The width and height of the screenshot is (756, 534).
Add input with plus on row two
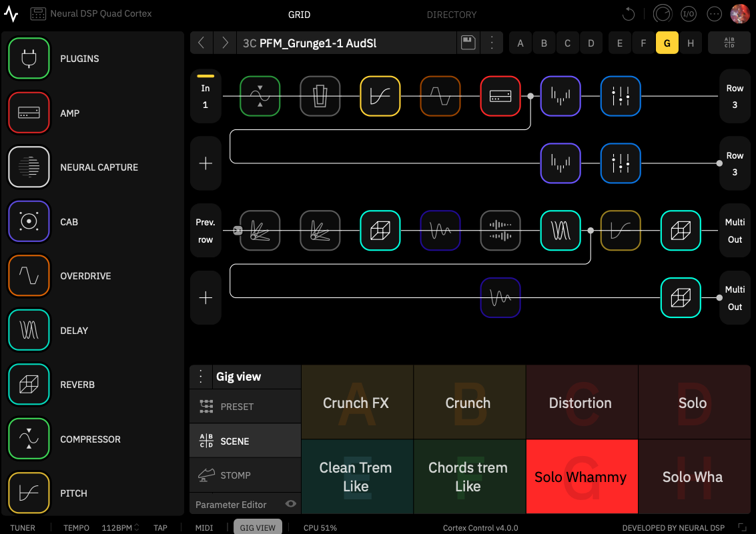pos(206,163)
